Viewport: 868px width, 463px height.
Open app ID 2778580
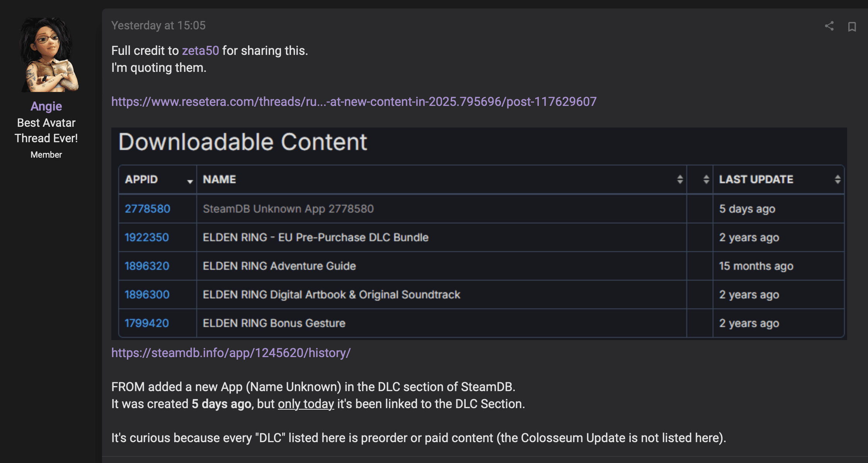coord(147,209)
